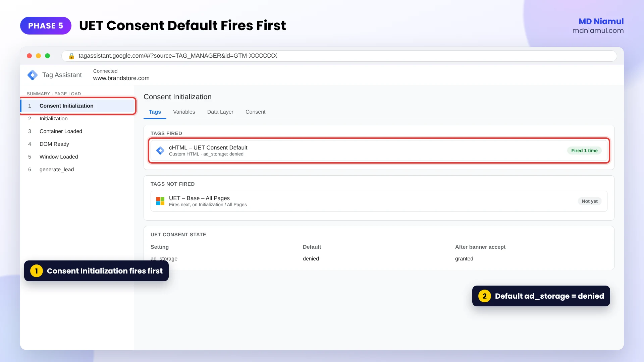Click the granted value after banner accept
644x362 pixels.
coord(464,259)
